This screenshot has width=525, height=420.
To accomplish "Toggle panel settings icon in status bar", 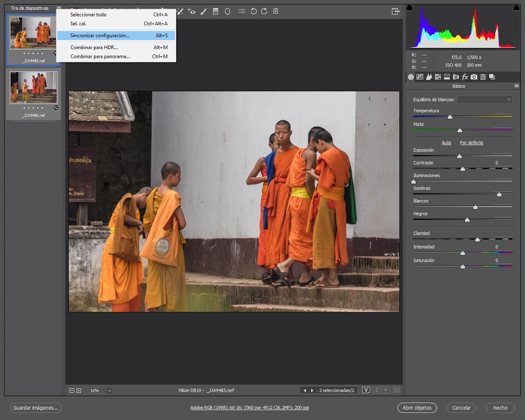I will coord(396,390).
